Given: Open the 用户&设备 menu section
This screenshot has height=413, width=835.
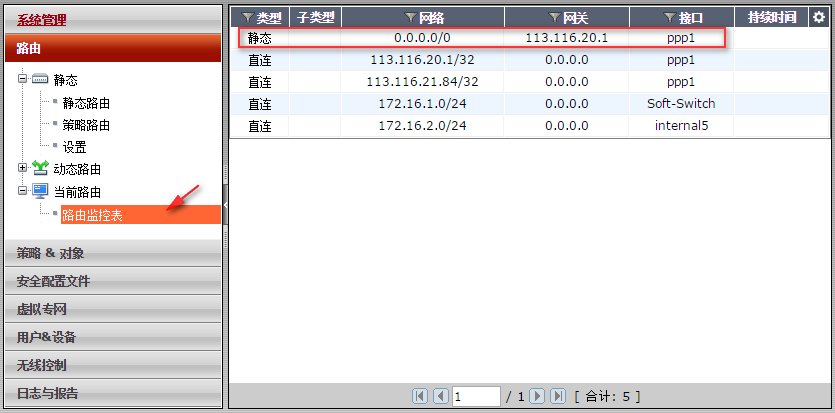Looking at the screenshot, I should [x=113, y=337].
